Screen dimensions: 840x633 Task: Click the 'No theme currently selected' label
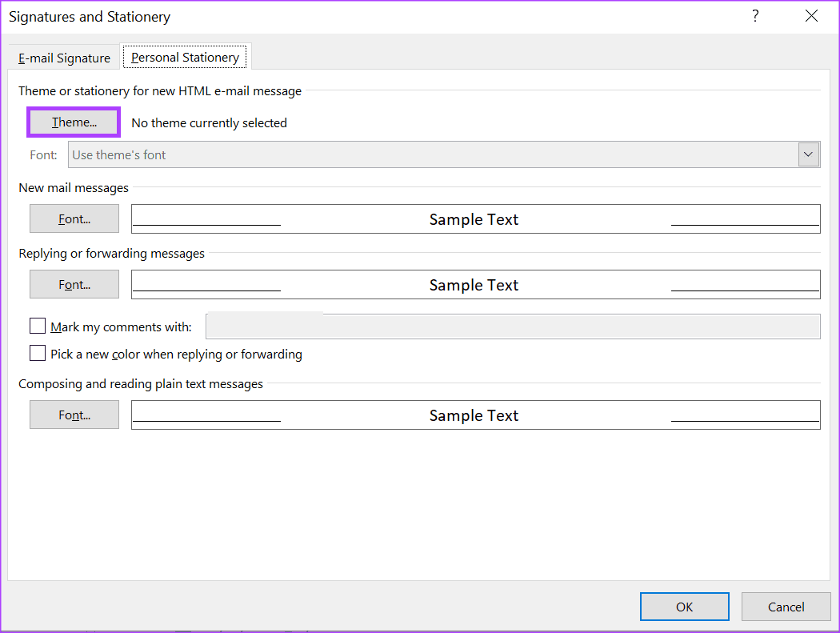coord(209,122)
